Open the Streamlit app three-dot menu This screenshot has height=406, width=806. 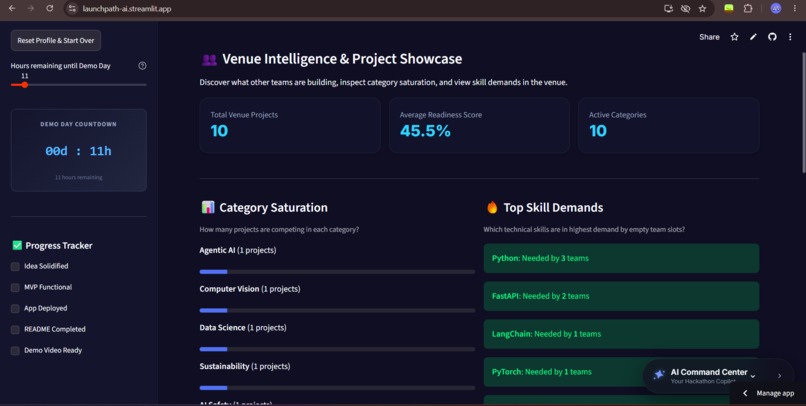coord(790,37)
